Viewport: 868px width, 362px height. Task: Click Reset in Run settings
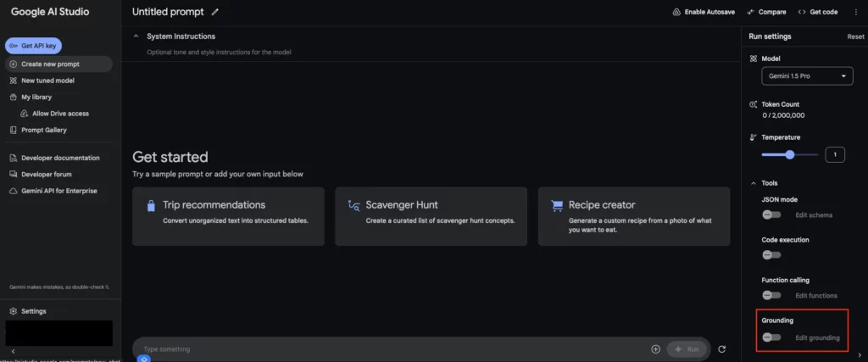click(855, 36)
